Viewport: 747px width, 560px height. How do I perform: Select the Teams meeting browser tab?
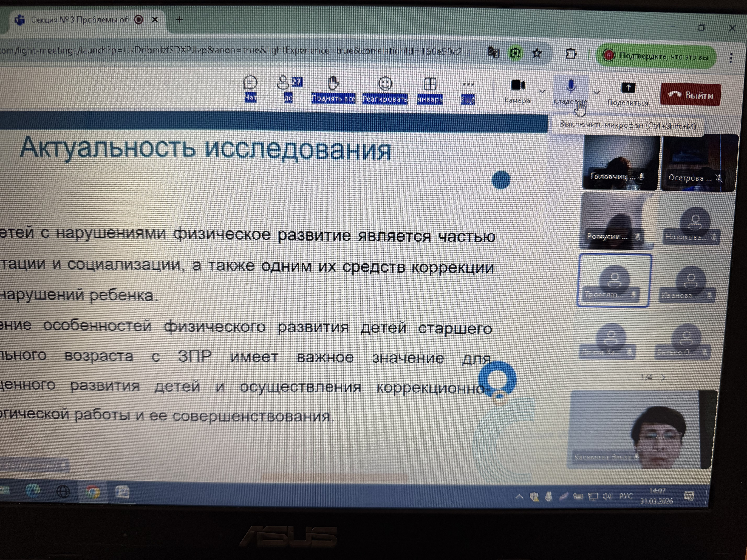point(79,20)
